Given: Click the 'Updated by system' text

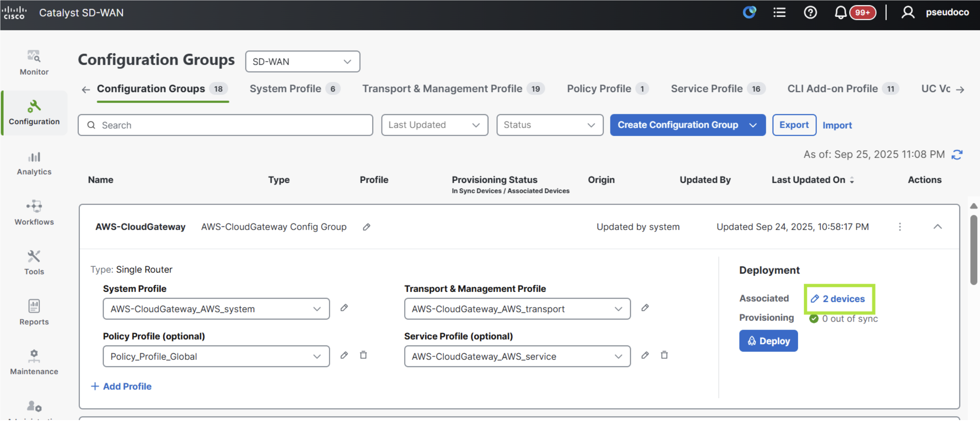Looking at the screenshot, I should pyautogui.click(x=638, y=227).
